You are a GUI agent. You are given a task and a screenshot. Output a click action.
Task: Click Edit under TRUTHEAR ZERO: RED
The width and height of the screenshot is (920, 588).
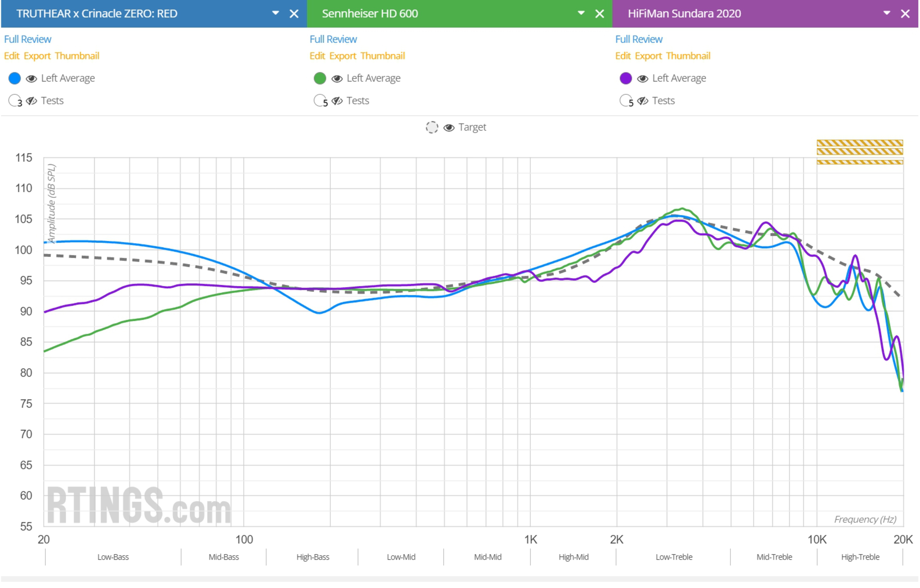click(x=11, y=56)
